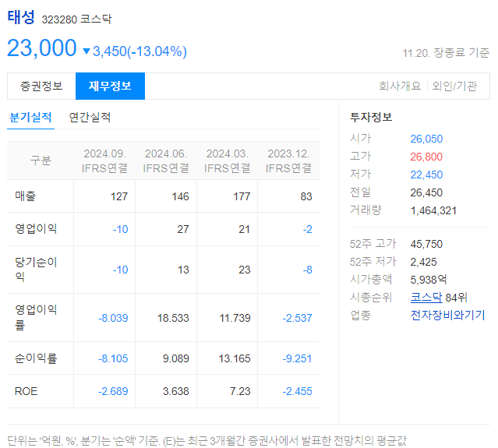The width and height of the screenshot is (498, 448).
Task: Click the 순이익률 row label
Action: tap(36, 358)
